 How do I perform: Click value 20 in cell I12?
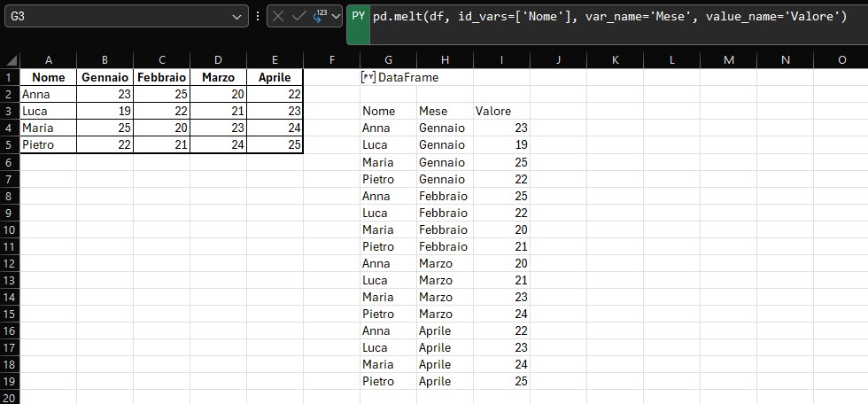point(521,263)
